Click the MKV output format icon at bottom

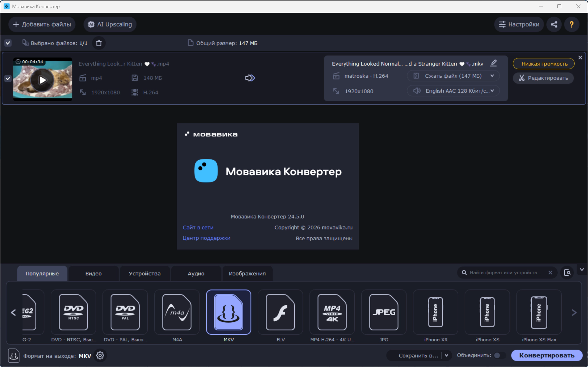tap(13, 356)
